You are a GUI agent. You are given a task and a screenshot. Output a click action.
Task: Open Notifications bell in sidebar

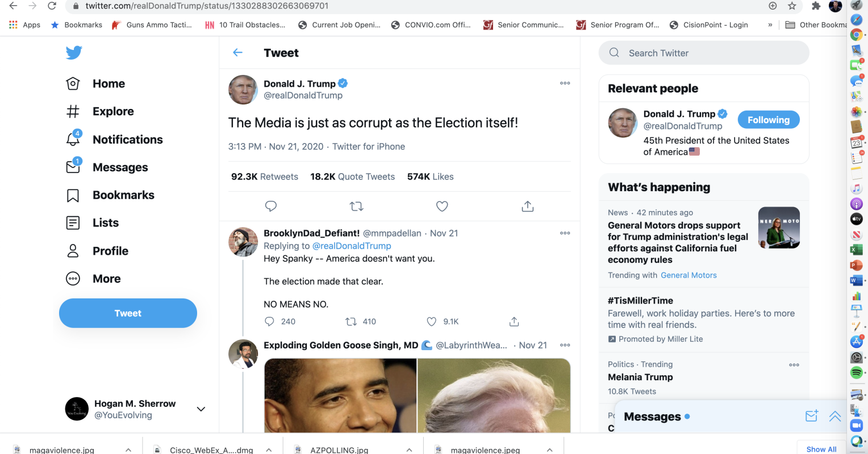[73, 140]
